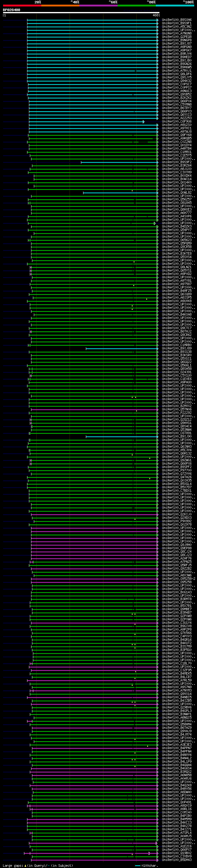Select hit UniRef100_Q01DY4

pos(177,145)
